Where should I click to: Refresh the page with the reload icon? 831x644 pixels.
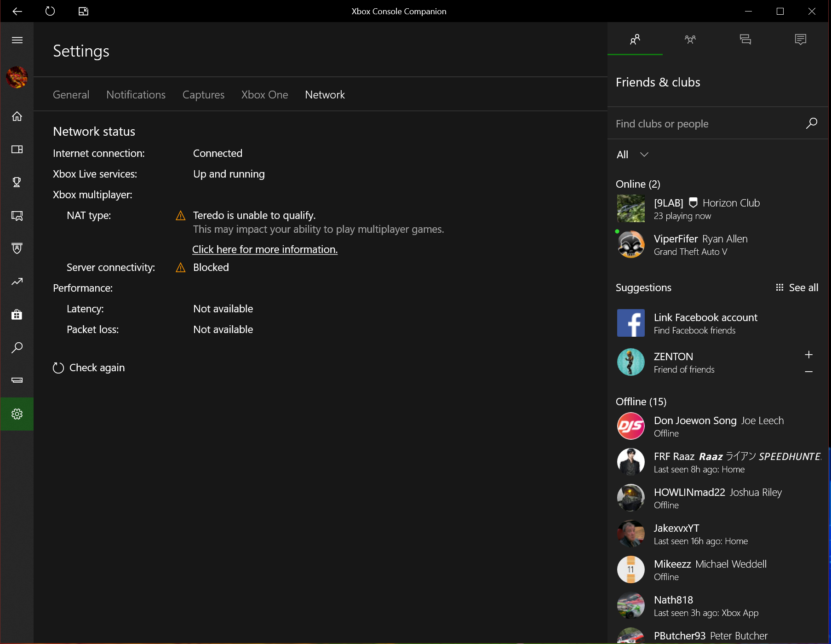coord(50,11)
